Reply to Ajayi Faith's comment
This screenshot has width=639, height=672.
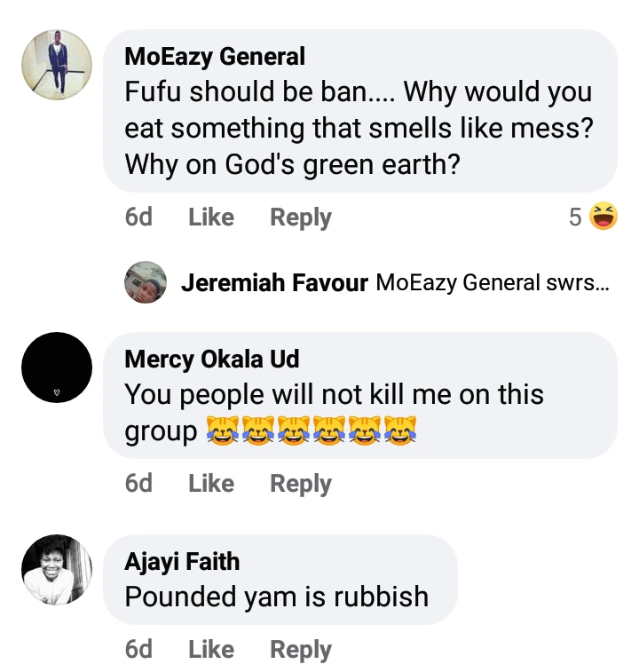(x=301, y=649)
